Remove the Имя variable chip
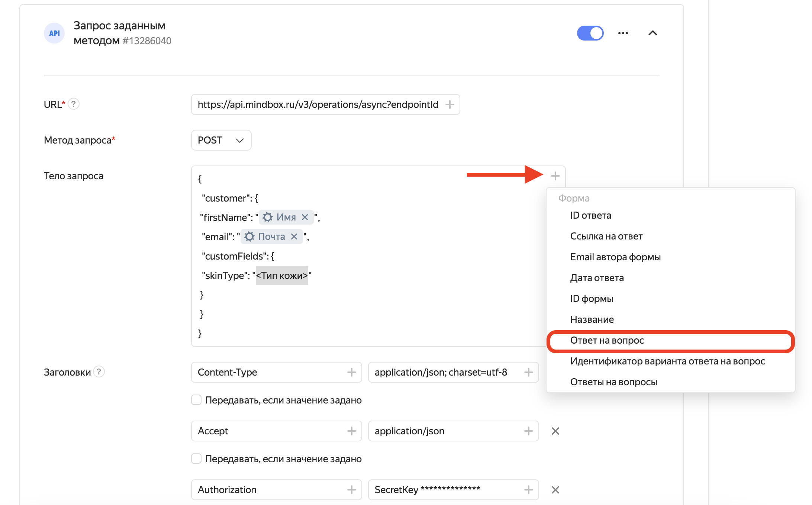 coord(305,217)
